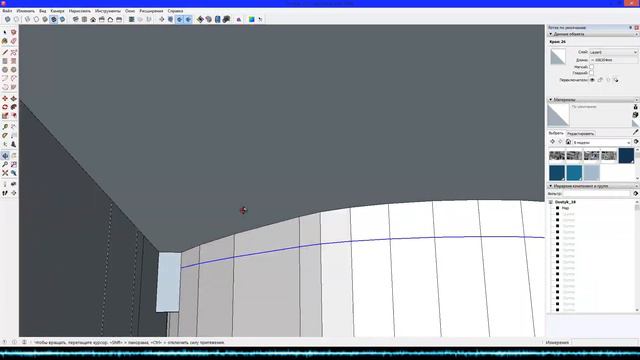Image resolution: width=640 pixels, height=360 pixels.
Task: Switch to Front house view
Action: tap(93, 19)
